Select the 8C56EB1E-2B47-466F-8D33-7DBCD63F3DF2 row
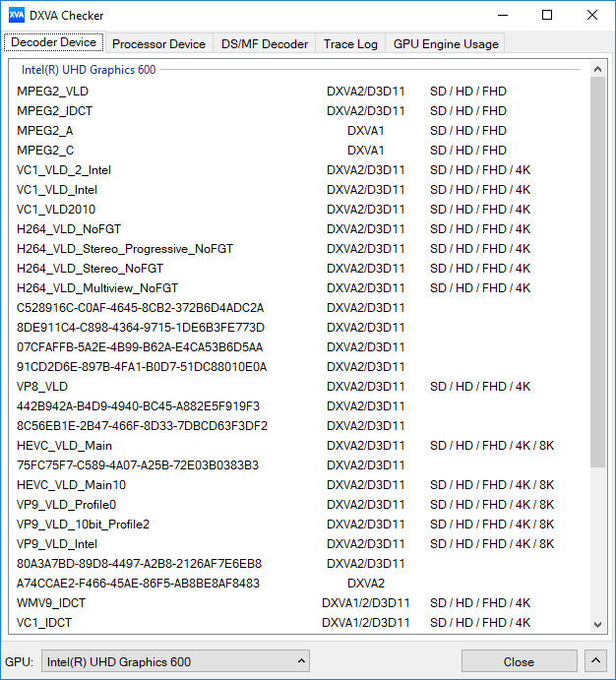 click(x=299, y=426)
